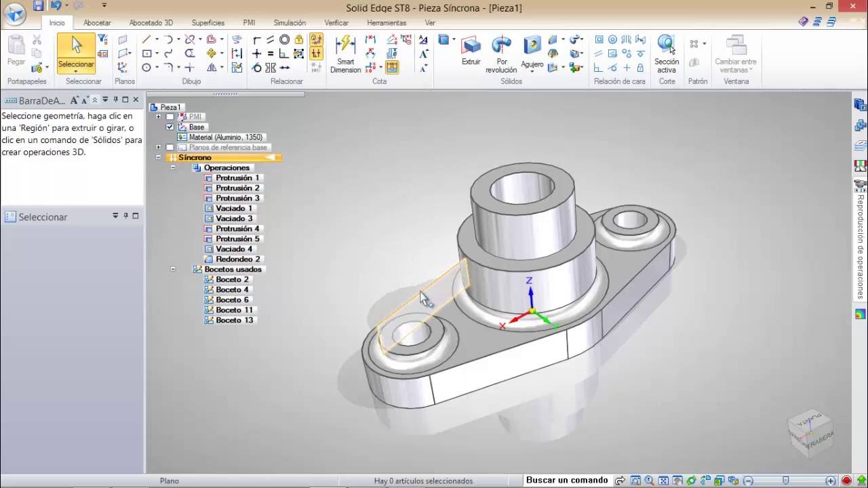Click the lock relation icon
Viewport: 868px width, 488px height.
[299, 39]
